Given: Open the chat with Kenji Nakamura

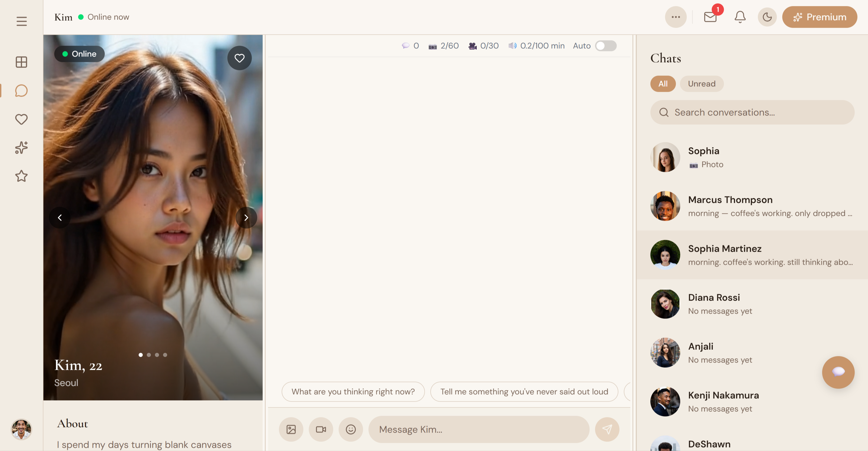Looking at the screenshot, I should pyautogui.click(x=752, y=402).
